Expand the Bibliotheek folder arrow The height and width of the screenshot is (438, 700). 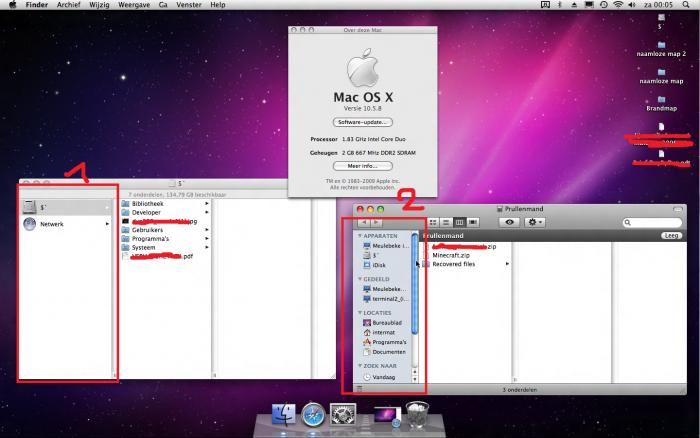point(207,204)
